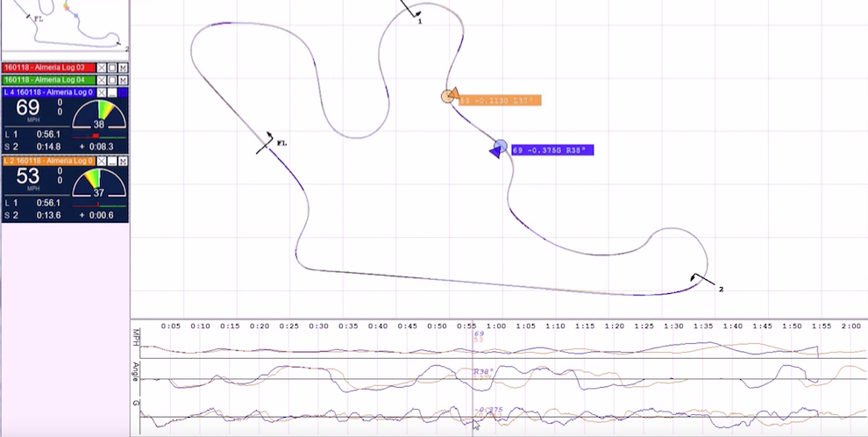Click the 1:30 mark on the timeline

674,326
